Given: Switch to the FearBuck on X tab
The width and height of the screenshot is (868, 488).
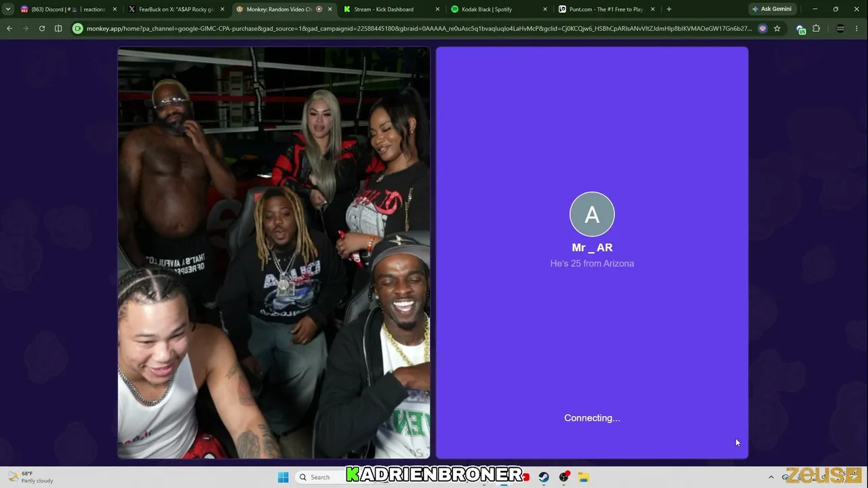Looking at the screenshot, I should (x=176, y=9).
